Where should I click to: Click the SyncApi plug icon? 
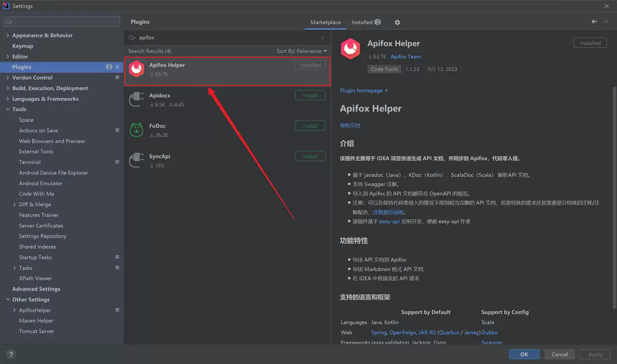coord(137,161)
